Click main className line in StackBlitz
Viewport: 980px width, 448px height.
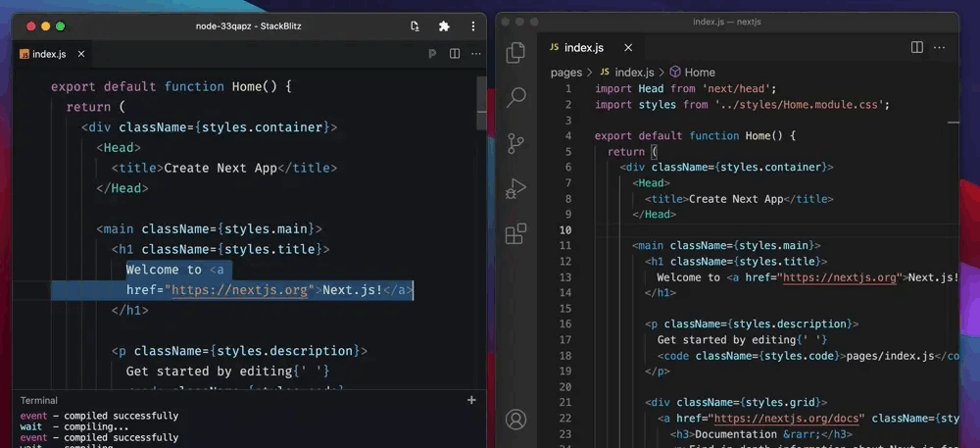coord(210,228)
